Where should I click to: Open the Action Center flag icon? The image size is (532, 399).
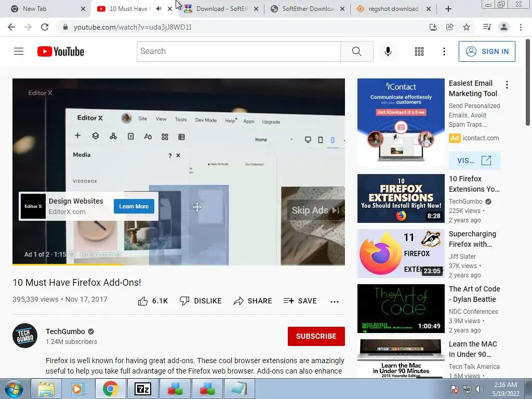click(x=454, y=389)
